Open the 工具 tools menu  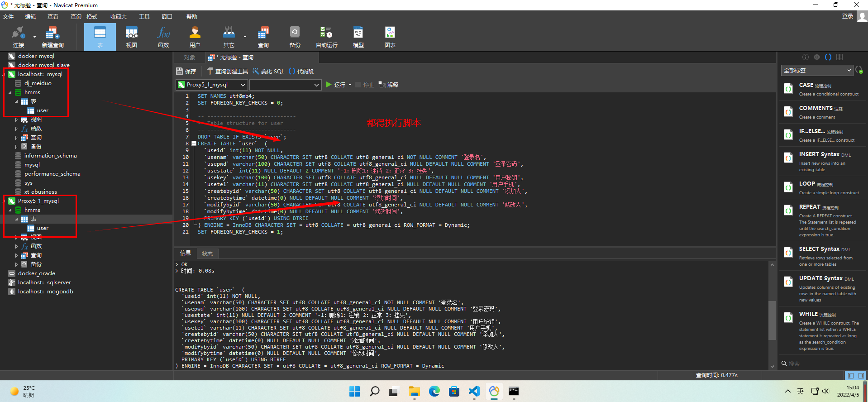click(144, 16)
